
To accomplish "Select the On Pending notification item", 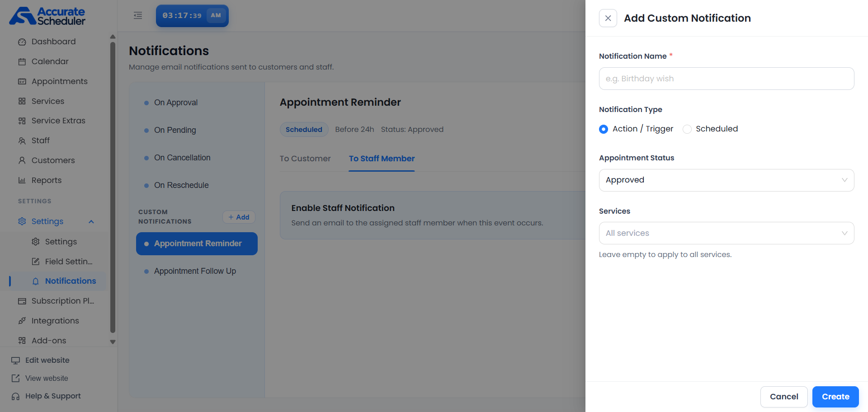I will pyautogui.click(x=197, y=130).
